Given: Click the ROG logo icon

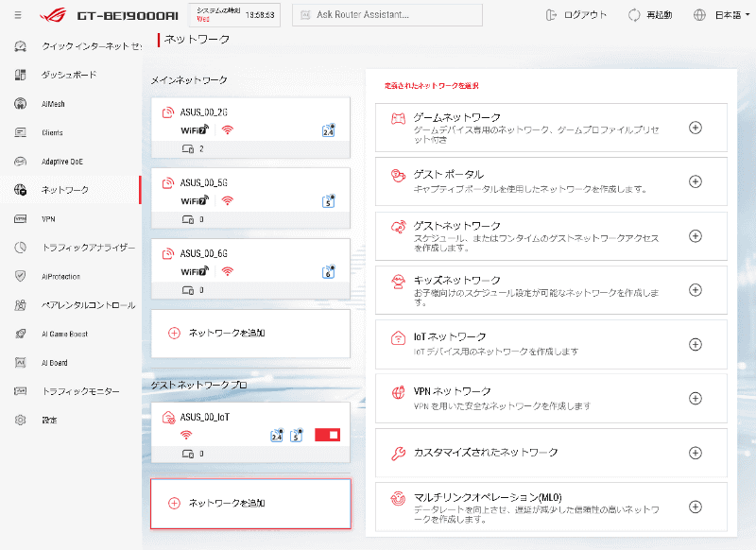Looking at the screenshot, I should click(x=53, y=15).
